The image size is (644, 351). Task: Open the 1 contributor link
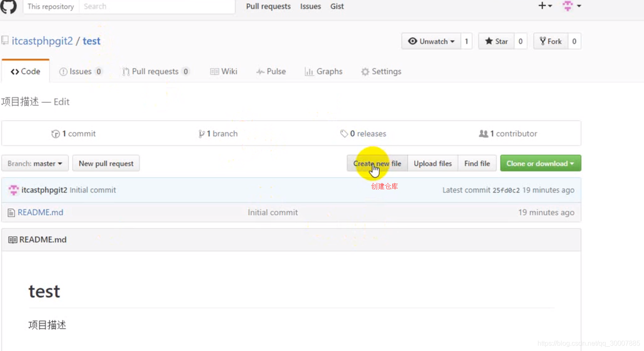point(508,134)
